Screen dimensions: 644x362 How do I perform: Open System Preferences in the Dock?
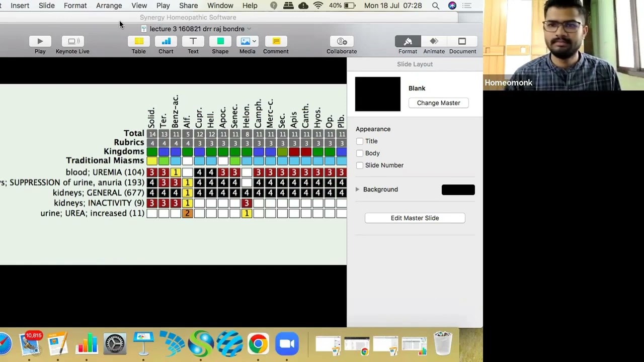(x=115, y=344)
